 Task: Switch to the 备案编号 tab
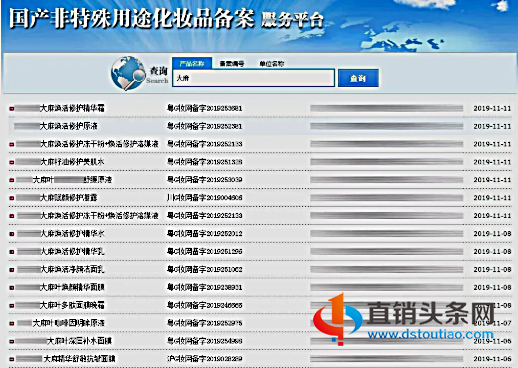point(232,63)
